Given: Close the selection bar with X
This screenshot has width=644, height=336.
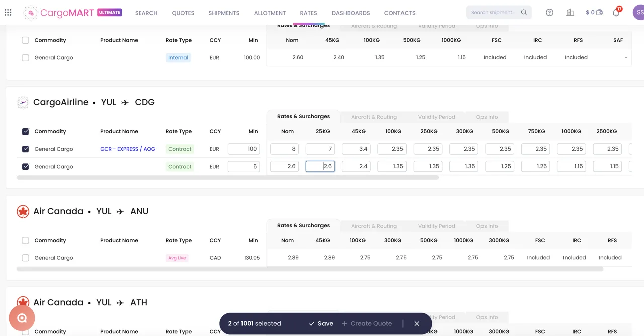Looking at the screenshot, I should pyautogui.click(x=417, y=323).
